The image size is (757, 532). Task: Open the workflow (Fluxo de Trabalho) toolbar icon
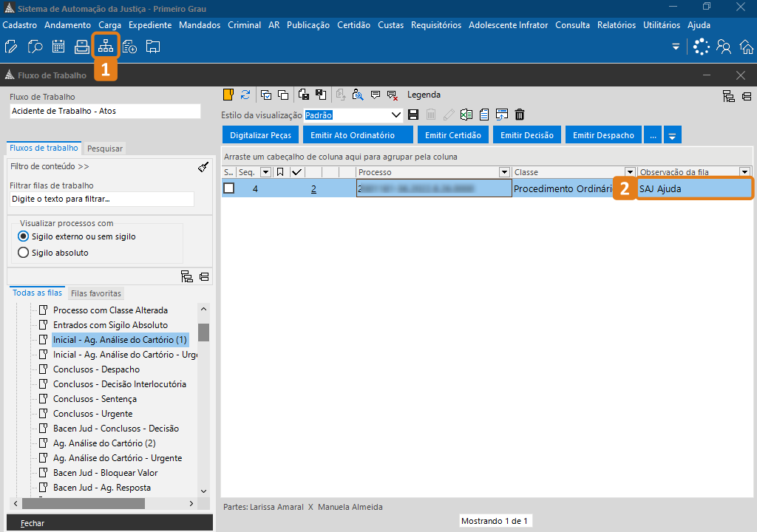106,47
